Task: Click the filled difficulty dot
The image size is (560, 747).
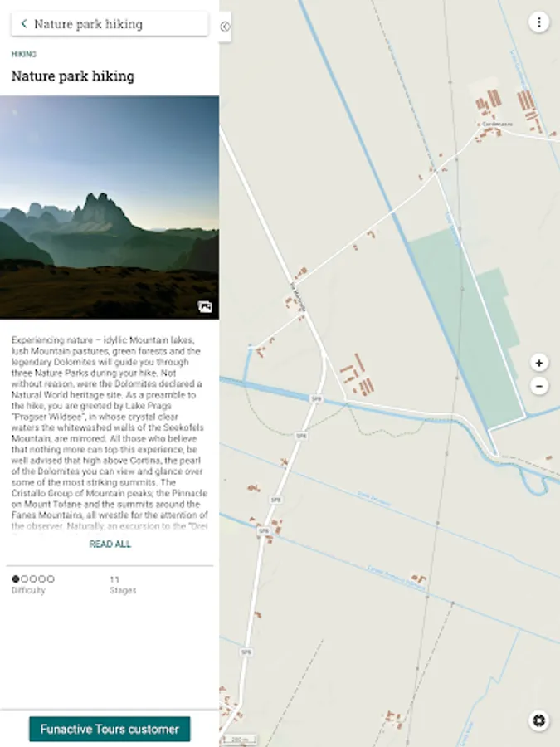Action: [x=15, y=579]
